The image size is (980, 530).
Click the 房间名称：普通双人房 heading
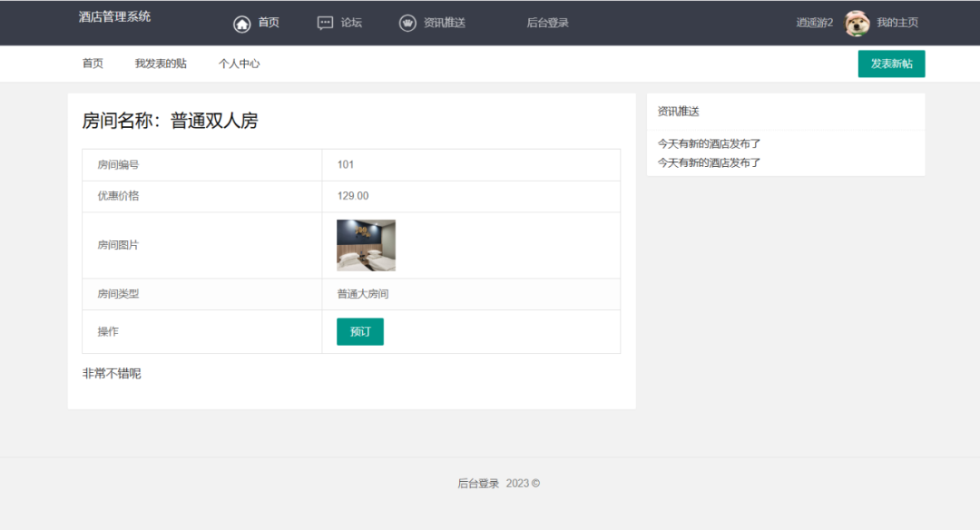click(170, 120)
